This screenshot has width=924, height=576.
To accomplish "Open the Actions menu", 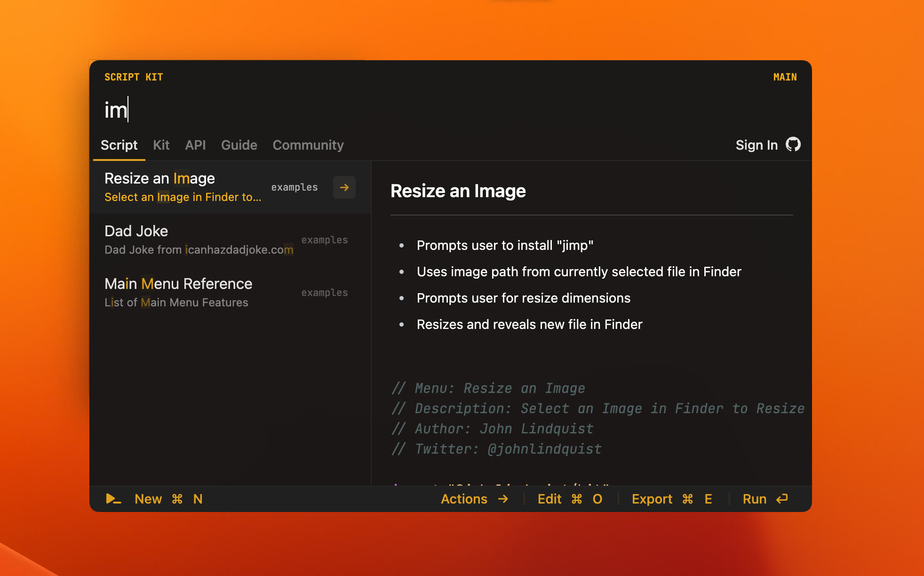I will 464,499.
